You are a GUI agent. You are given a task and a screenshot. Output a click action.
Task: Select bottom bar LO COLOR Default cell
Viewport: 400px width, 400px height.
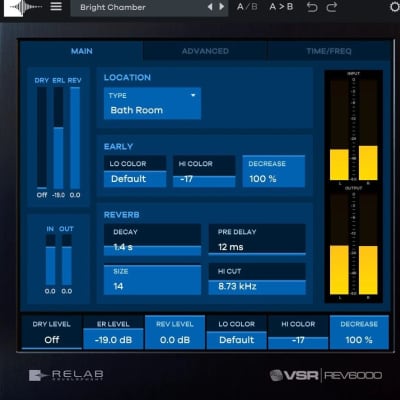[237, 332]
